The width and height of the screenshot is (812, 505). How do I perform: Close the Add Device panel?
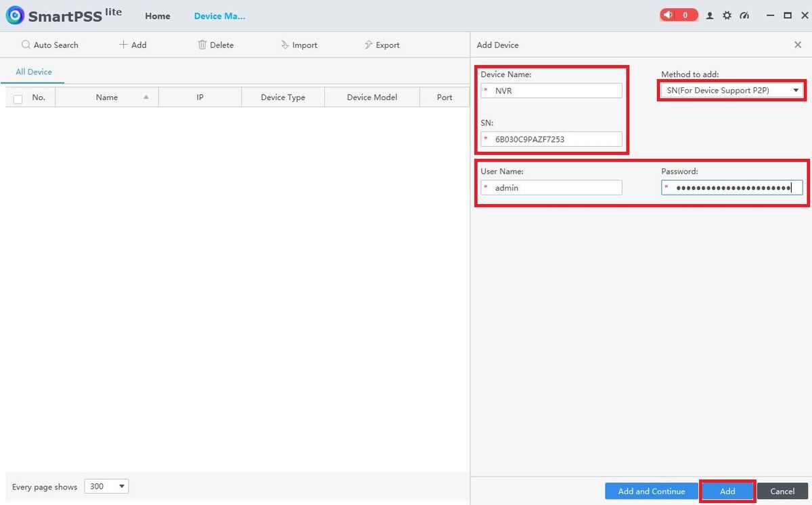(x=798, y=45)
